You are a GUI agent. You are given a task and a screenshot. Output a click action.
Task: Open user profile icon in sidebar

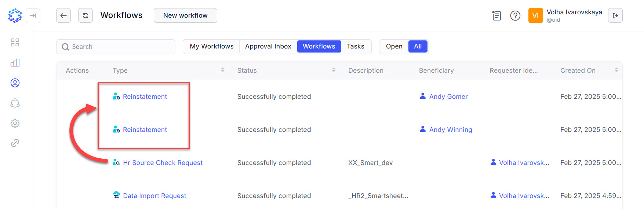[15, 83]
